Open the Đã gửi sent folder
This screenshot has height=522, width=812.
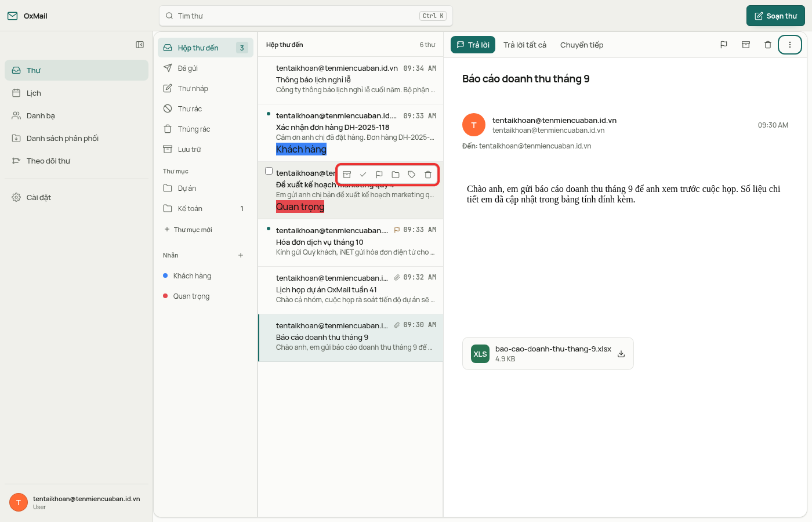pyautogui.click(x=205, y=68)
